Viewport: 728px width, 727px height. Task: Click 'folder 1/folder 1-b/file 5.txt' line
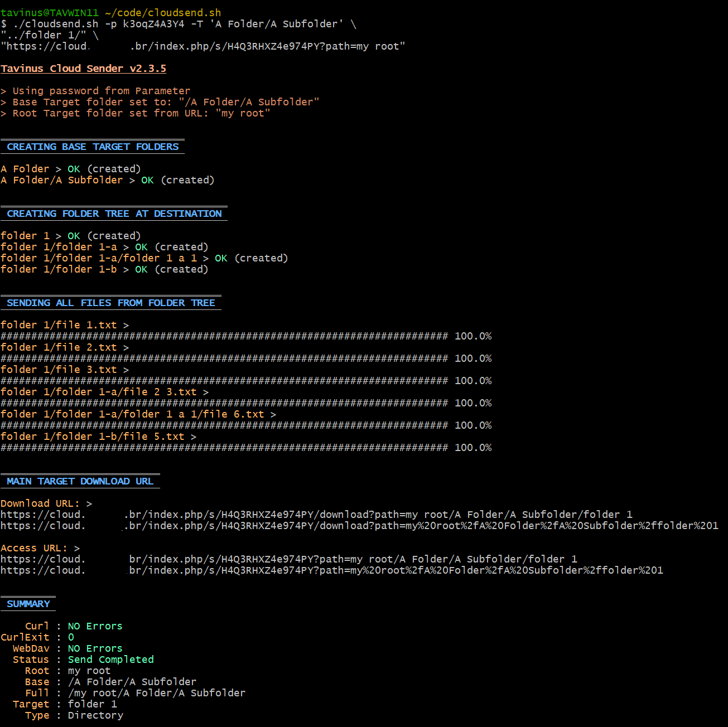pos(99,437)
